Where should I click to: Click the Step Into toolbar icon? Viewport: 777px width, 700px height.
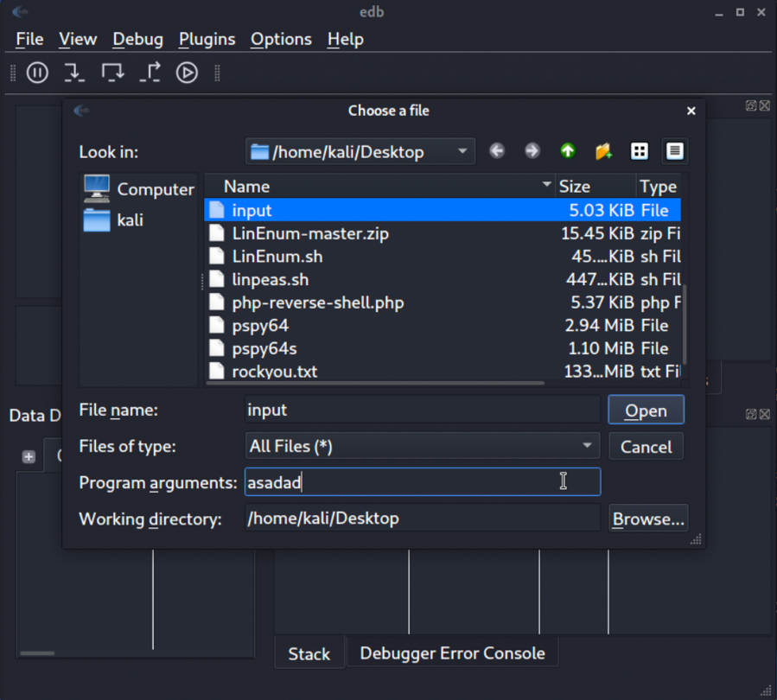tap(74, 73)
